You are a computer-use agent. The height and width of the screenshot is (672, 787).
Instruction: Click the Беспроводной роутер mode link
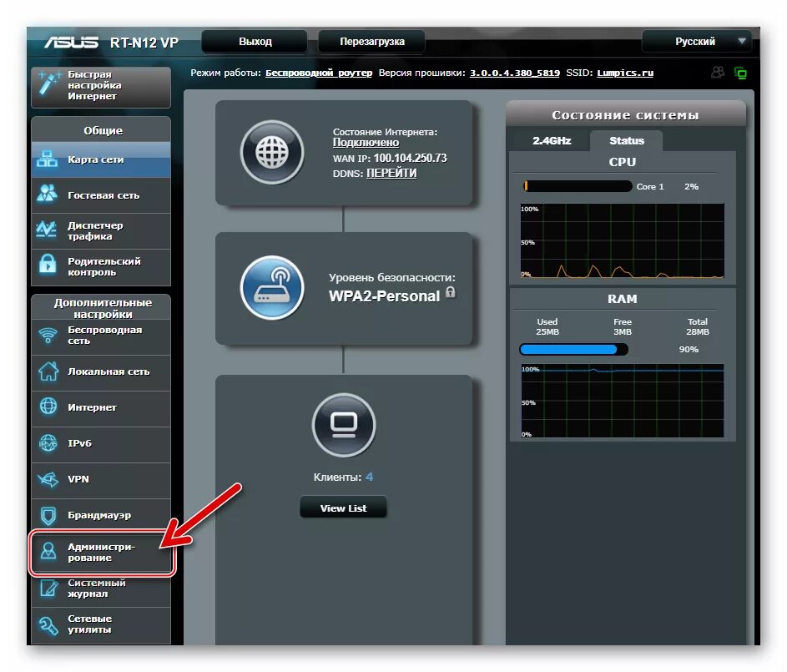[319, 73]
